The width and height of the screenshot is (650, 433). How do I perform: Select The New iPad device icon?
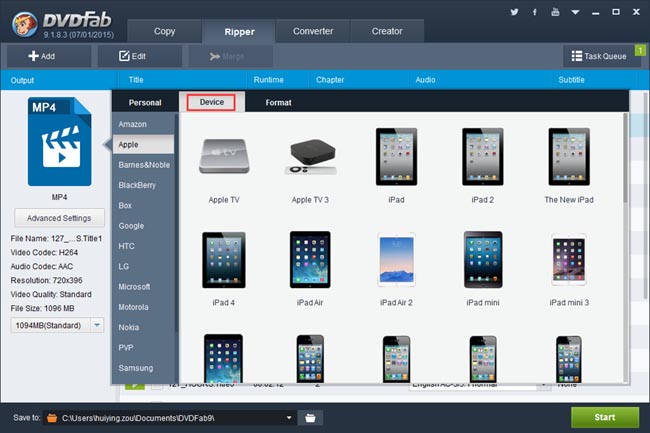coord(569,157)
